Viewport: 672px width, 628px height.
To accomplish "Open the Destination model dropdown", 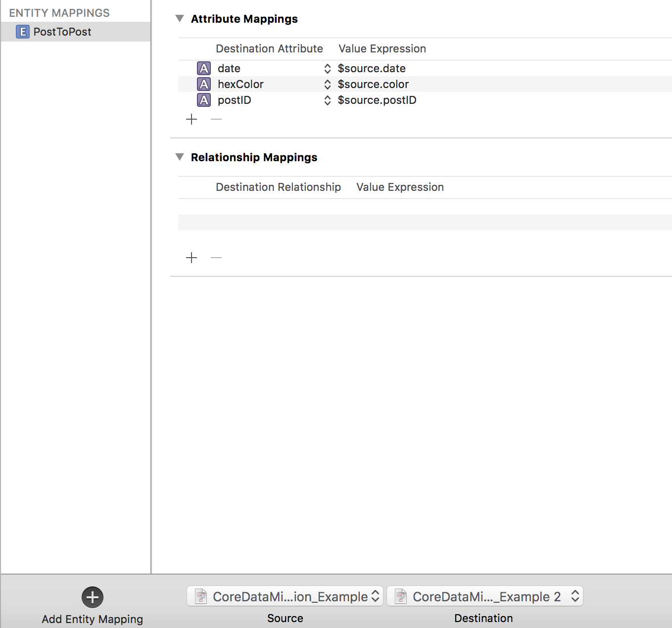I will (x=574, y=596).
